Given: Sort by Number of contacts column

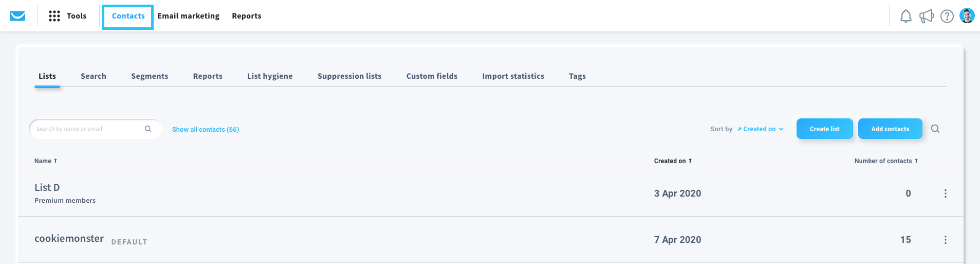Looking at the screenshot, I should click(x=886, y=161).
